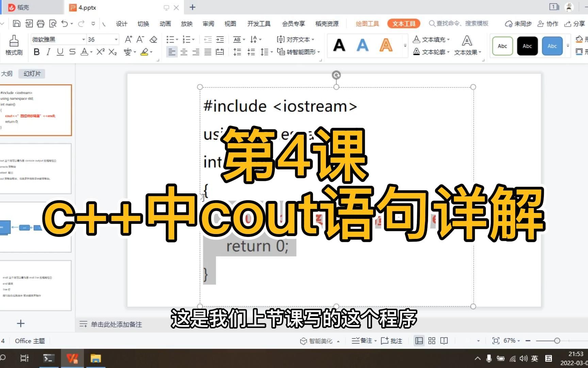Apply subscript X₂ formatting
Image resolution: width=588 pixels, height=368 pixels.
(x=113, y=52)
